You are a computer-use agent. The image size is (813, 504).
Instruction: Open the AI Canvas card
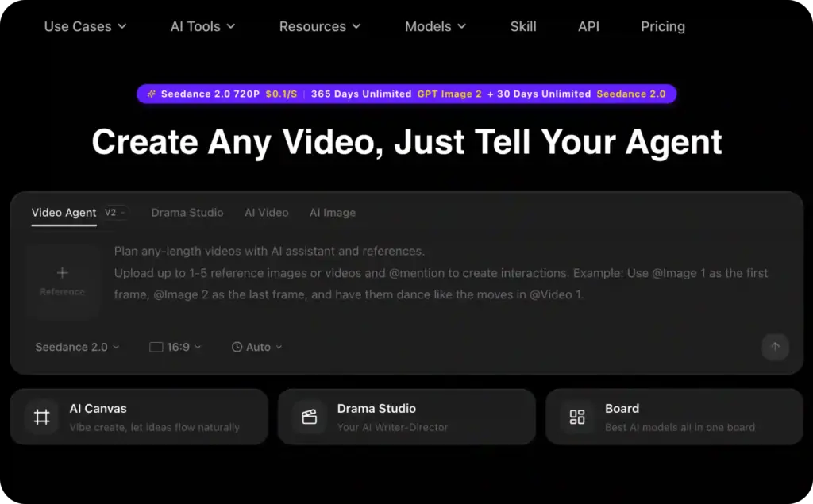139,417
